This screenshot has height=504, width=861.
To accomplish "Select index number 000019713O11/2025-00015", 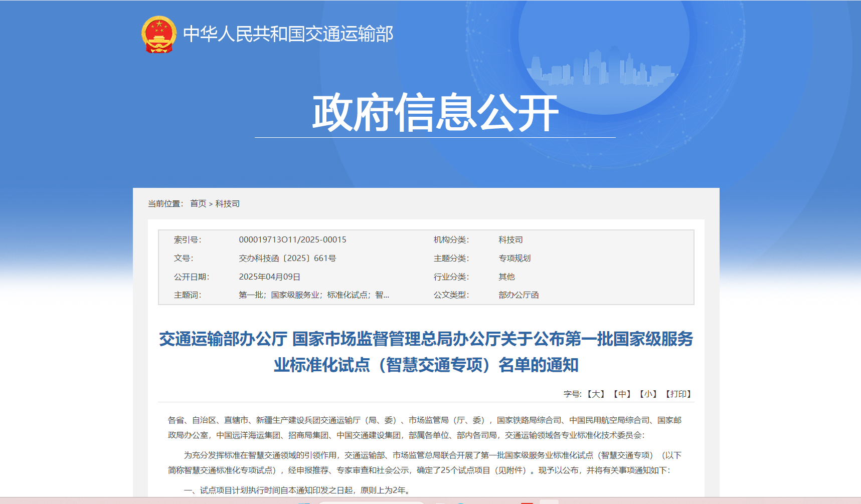I will coord(292,239).
